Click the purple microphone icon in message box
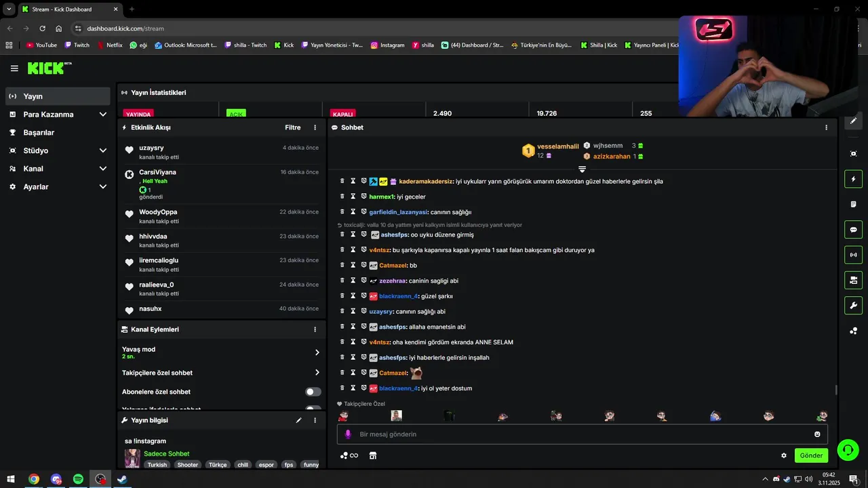 click(x=348, y=434)
